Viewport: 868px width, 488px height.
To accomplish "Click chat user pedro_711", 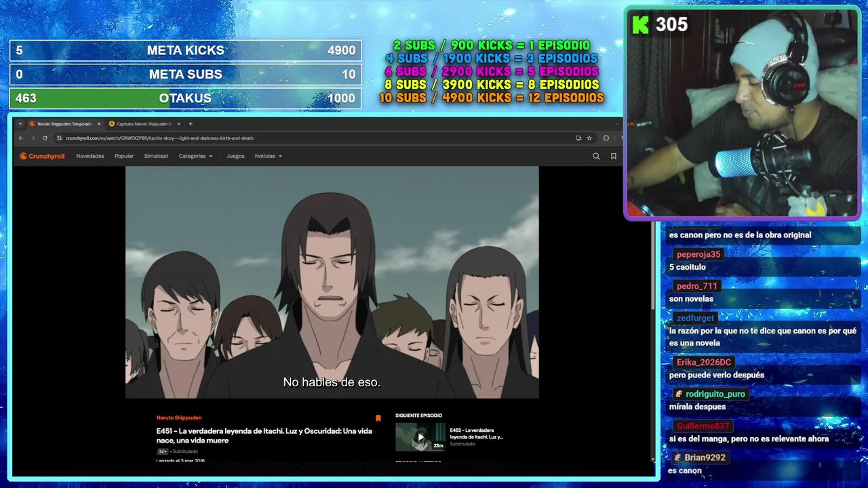I will pos(696,286).
